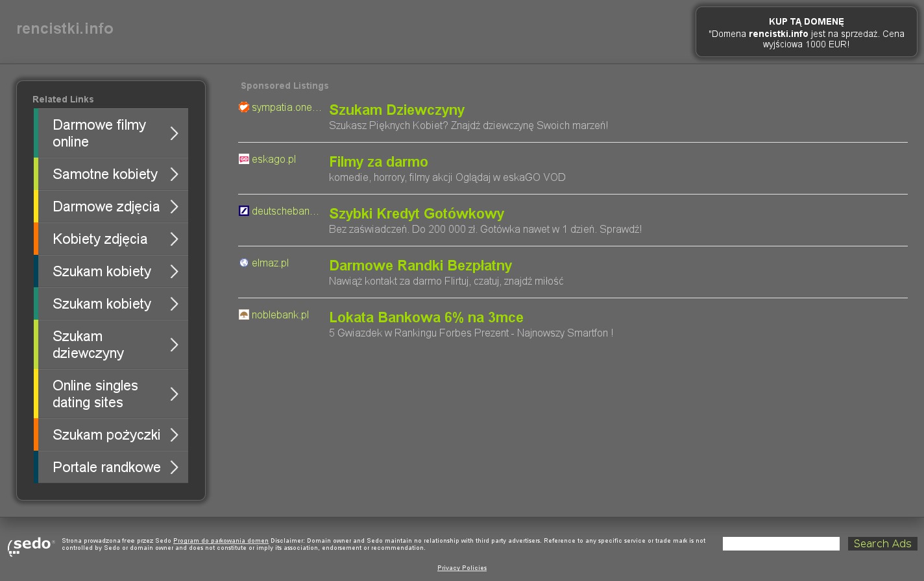924x581 pixels.
Task: Open the Darmowe zdjęcia related link
Action: (x=106, y=207)
